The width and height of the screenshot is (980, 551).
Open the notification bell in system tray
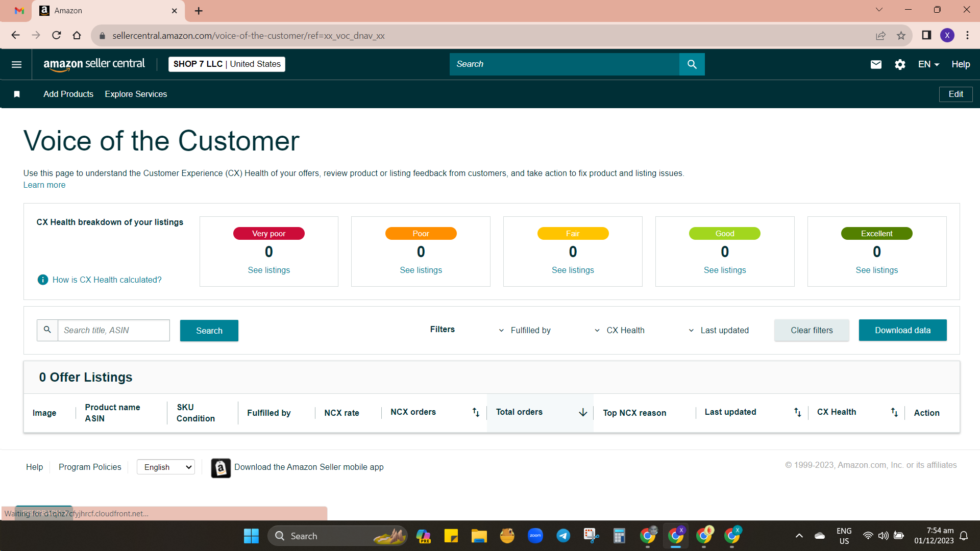tap(964, 536)
